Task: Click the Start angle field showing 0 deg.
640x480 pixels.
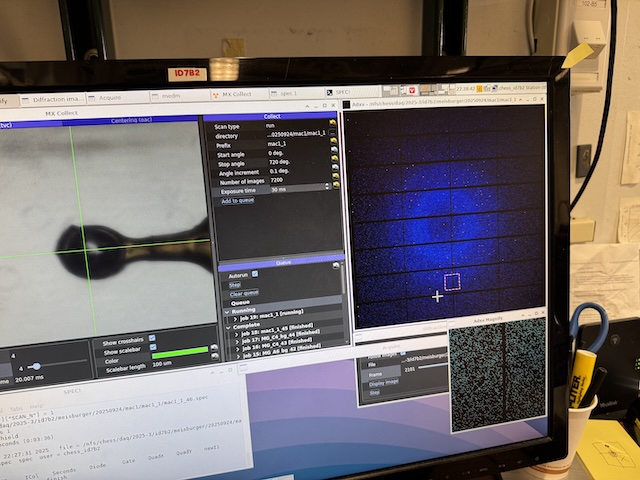Action: (298, 153)
